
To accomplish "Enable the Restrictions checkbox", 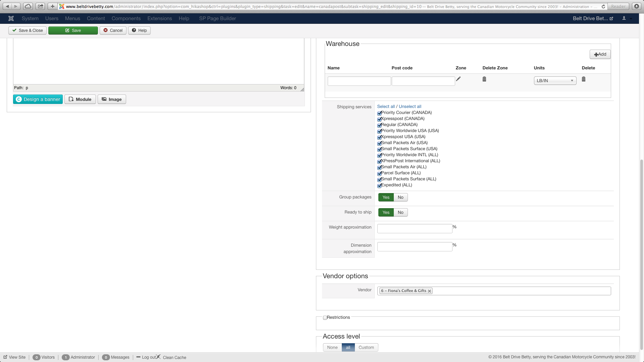I will tap(325, 318).
